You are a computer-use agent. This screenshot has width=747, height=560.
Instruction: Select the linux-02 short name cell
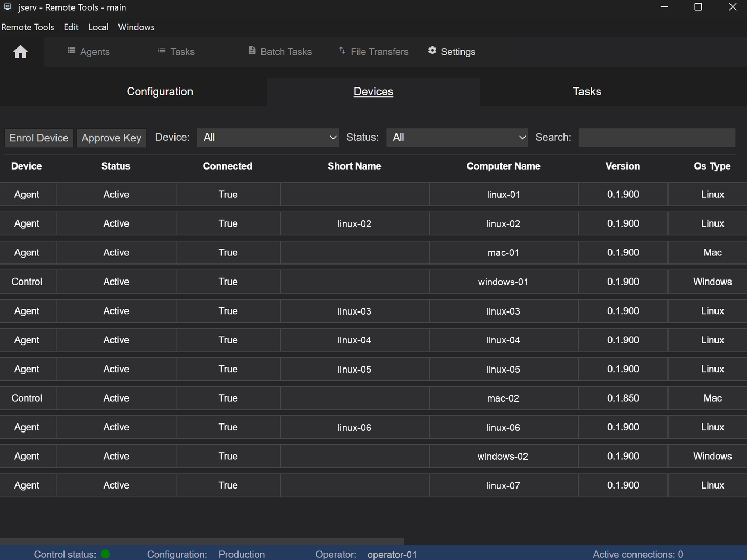pos(354,224)
